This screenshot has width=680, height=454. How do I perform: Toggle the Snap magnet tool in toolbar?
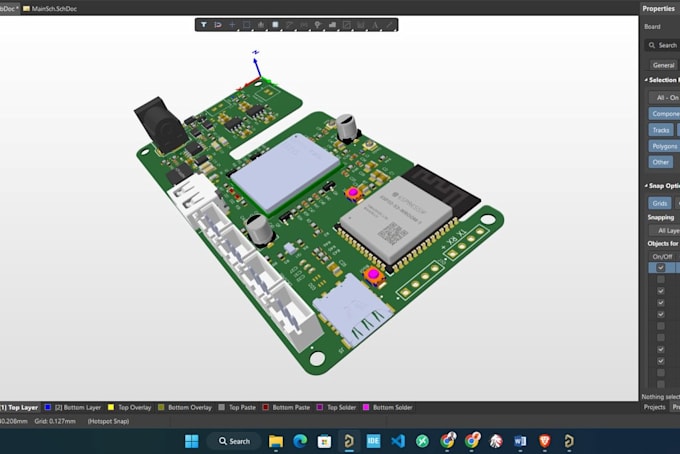(x=218, y=25)
